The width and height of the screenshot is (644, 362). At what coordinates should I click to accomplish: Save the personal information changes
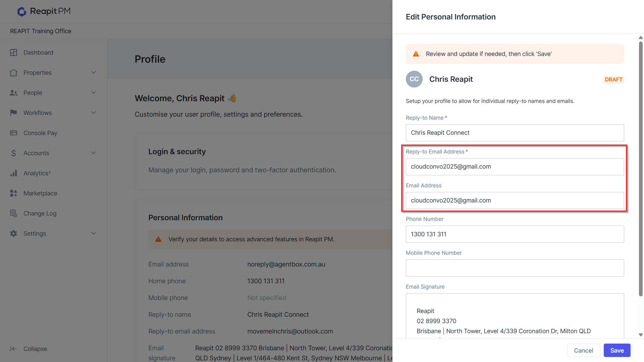click(617, 350)
